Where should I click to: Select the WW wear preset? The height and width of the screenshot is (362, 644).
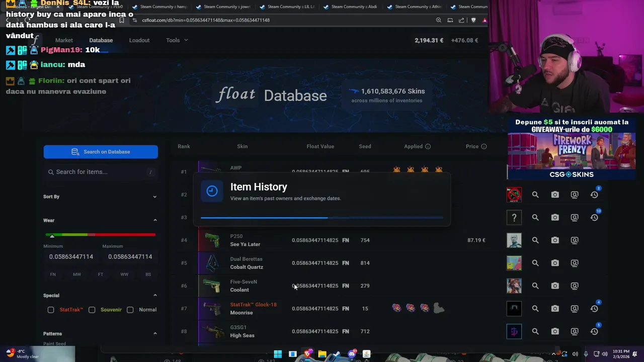click(124, 275)
